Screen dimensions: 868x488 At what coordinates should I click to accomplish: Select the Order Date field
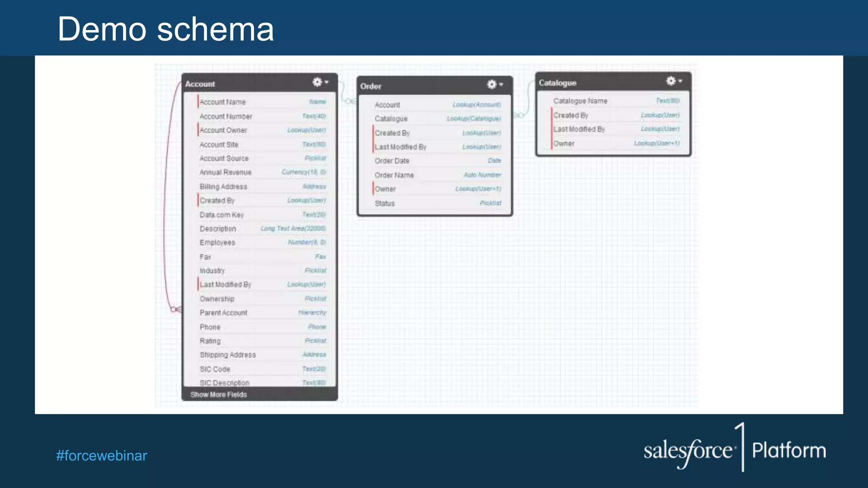pos(437,161)
